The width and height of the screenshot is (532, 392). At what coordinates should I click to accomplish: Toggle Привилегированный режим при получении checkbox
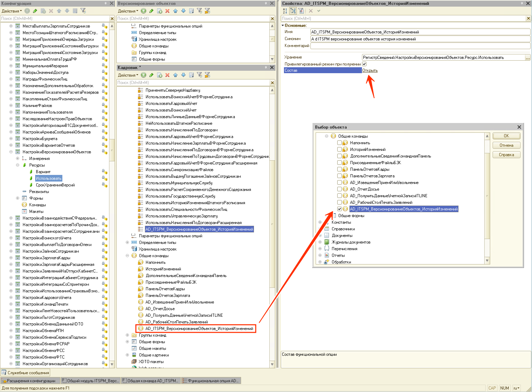tap(364, 64)
